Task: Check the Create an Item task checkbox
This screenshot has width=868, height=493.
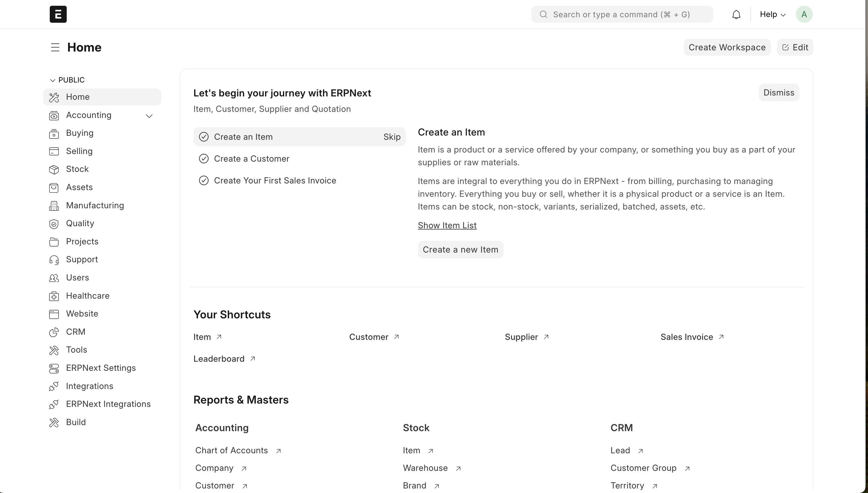Action: pyautogui.click(x=204, y=136)
